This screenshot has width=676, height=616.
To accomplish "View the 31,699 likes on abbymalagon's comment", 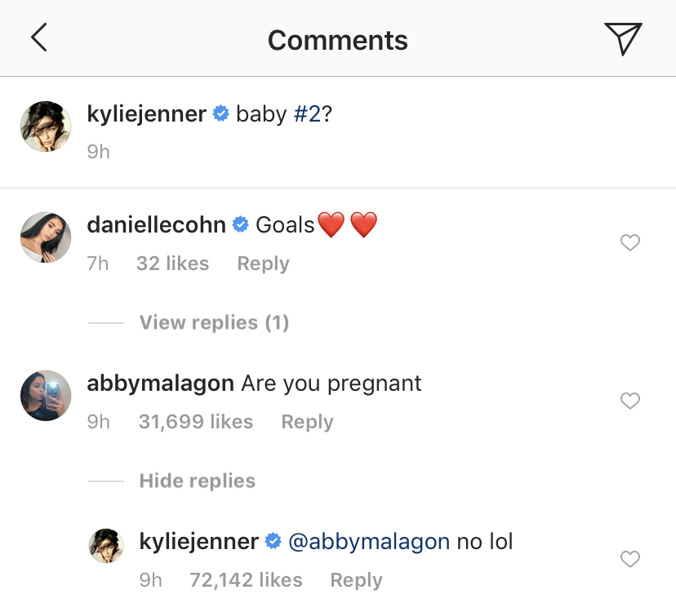I will [196, 422].
